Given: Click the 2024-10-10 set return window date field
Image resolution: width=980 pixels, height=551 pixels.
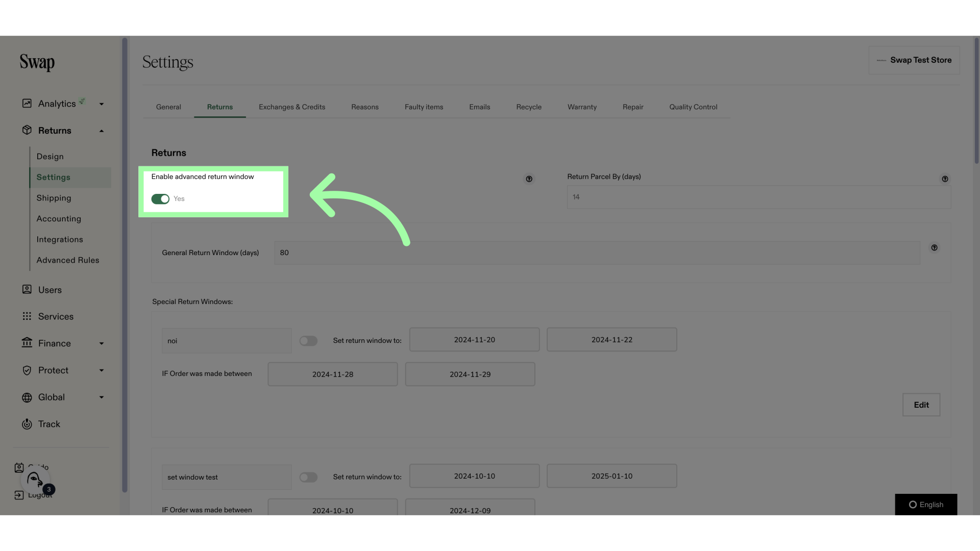Looking at the screenshot, I should coord(474,476).
